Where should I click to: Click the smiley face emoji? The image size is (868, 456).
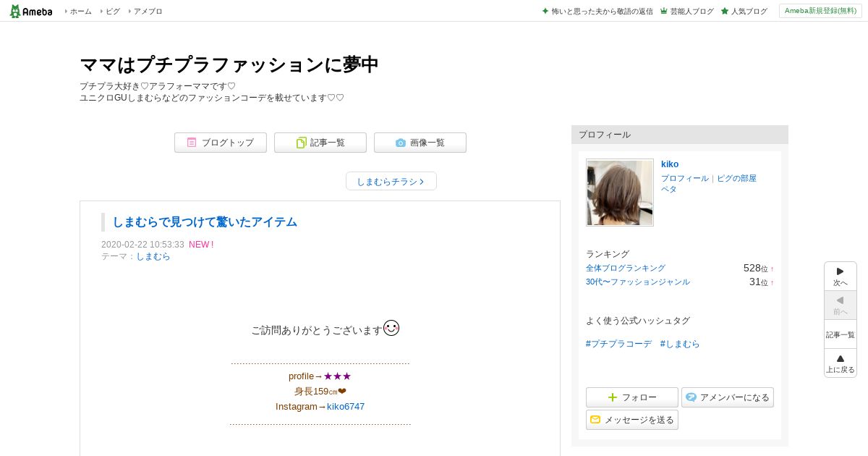(391, 328)
